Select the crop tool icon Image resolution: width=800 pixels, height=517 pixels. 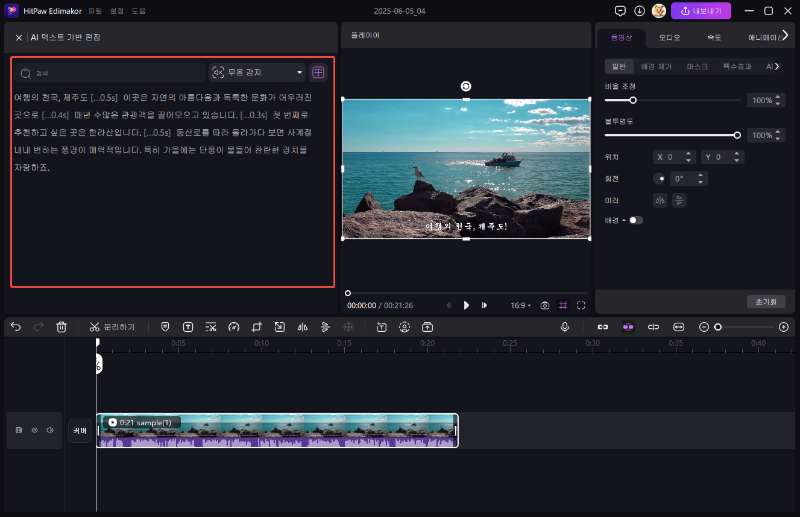(x=257, y=327)
